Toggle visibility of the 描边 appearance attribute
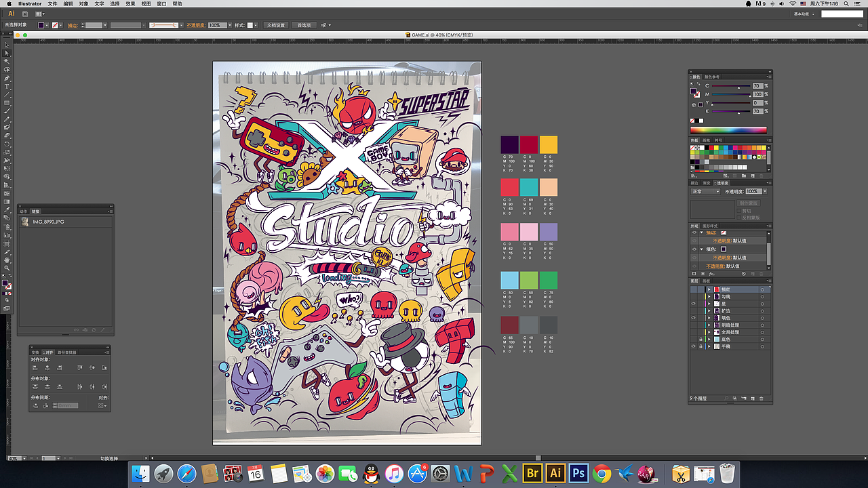Image resolution: width=868 pixels, height=488 pixels. (x=694, y=233)
